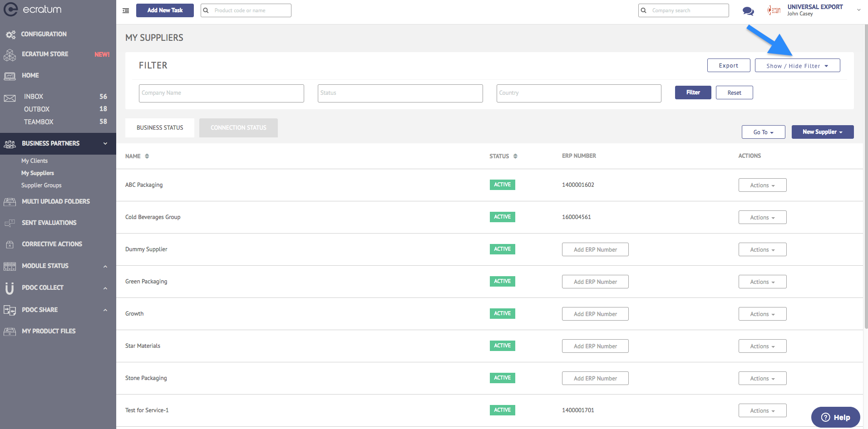
Task: Expand the Module Status section chevron
Action: tap(105, 267)
